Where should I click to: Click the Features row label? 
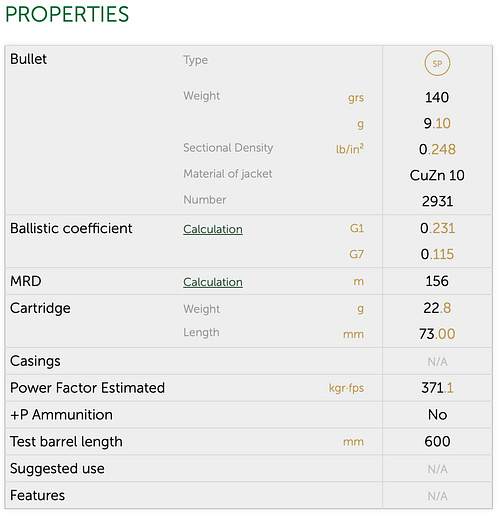point(37,495)
